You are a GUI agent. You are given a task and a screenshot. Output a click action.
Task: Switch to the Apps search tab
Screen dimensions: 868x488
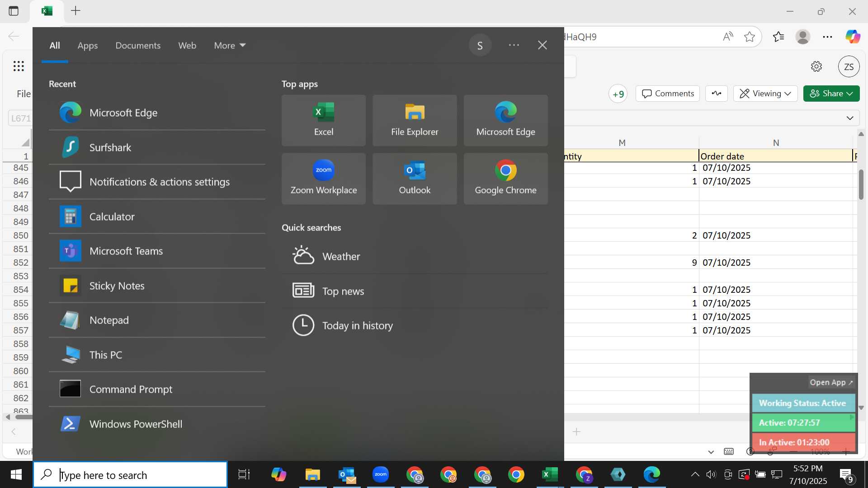87,45
